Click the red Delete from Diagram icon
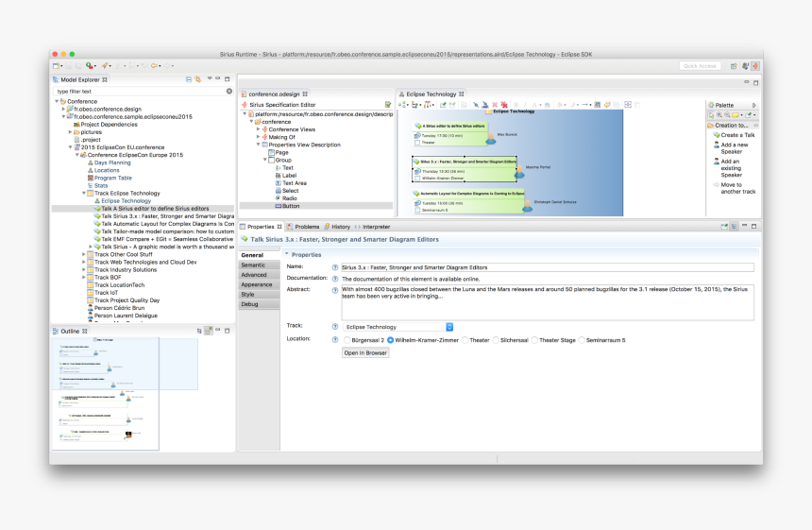Viewport: 812px width, 530px height. point(495,105)
